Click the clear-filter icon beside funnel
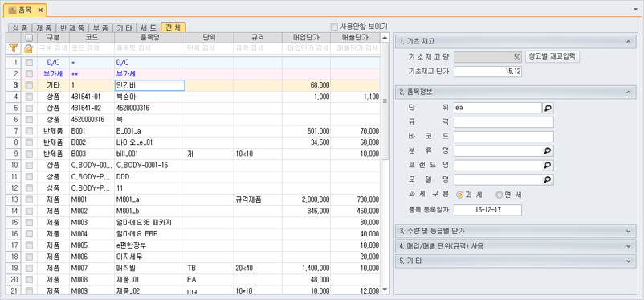 coord(28,48)
